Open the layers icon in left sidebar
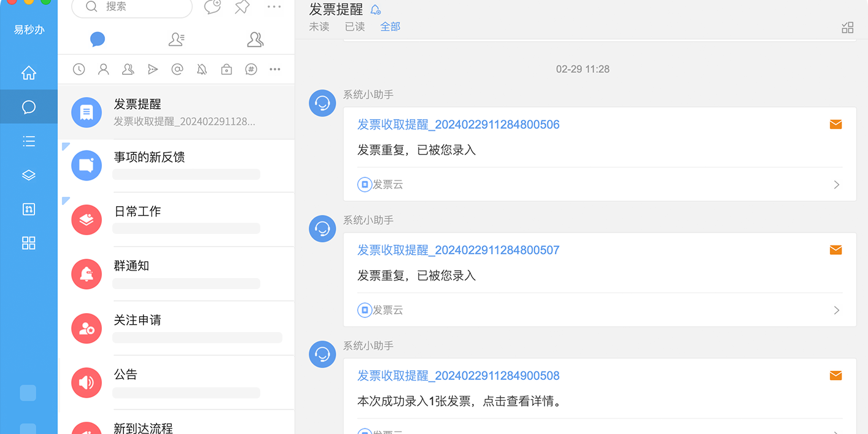This screenshot has width=868, height=434. point(29,176)
